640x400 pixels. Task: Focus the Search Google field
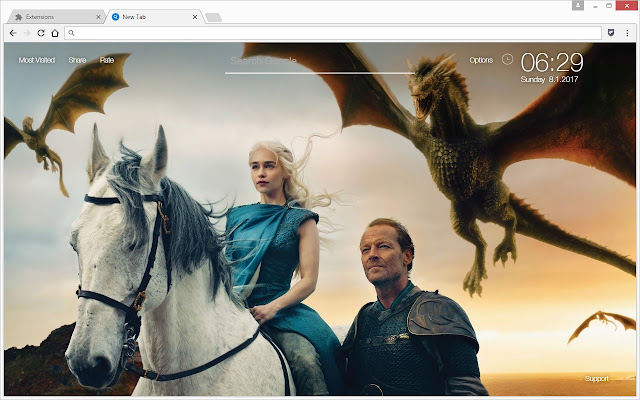[x=320, y=61]
